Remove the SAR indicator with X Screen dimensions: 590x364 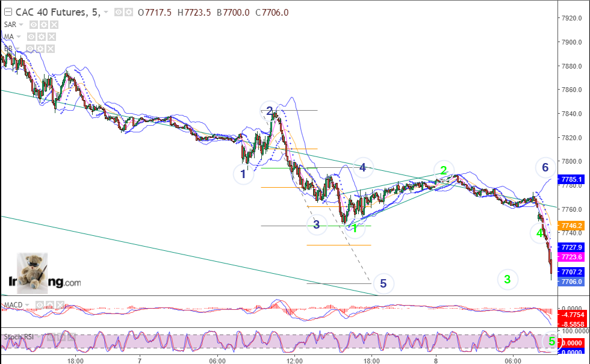(54, 25)
